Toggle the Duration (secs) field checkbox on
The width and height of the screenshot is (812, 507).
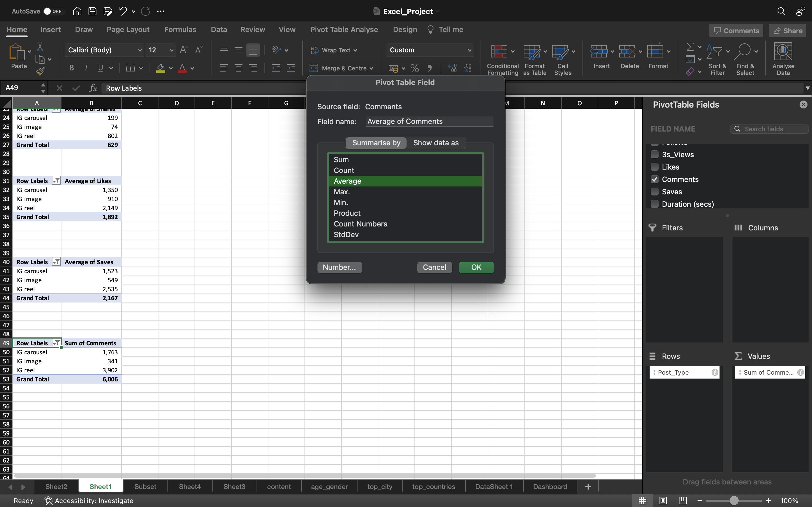point(654,204)
